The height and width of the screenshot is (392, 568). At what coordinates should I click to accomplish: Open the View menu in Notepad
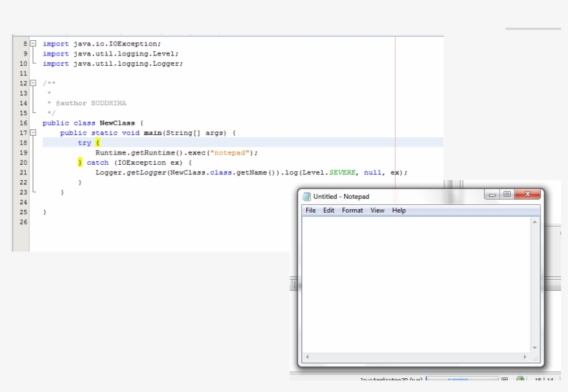tap(377, 211)
